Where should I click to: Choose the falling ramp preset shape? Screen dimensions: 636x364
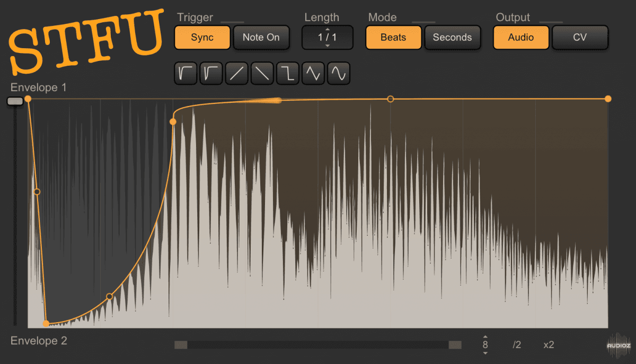click(262, 73)
